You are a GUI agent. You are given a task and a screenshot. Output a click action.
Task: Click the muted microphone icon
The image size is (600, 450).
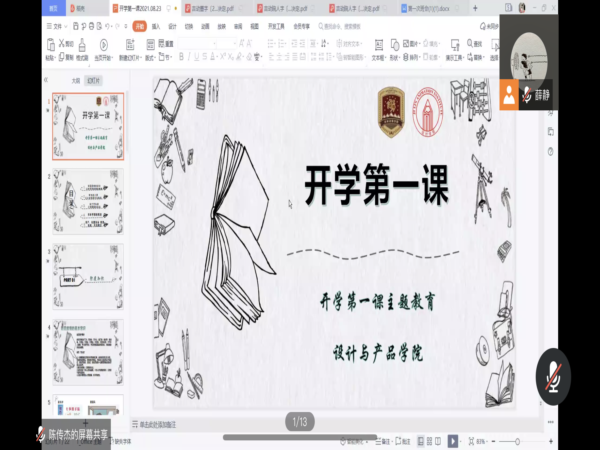point(552,372)
